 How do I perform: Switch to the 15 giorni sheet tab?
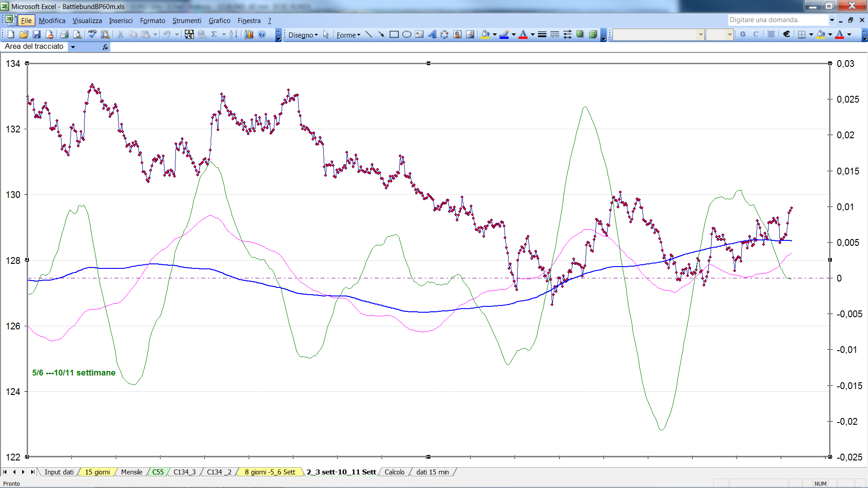point(97,472)
